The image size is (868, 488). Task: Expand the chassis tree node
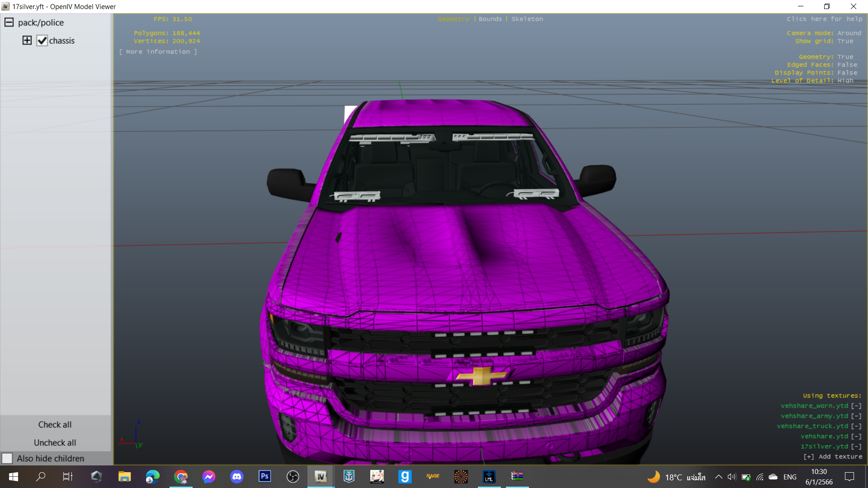(27, 40)
